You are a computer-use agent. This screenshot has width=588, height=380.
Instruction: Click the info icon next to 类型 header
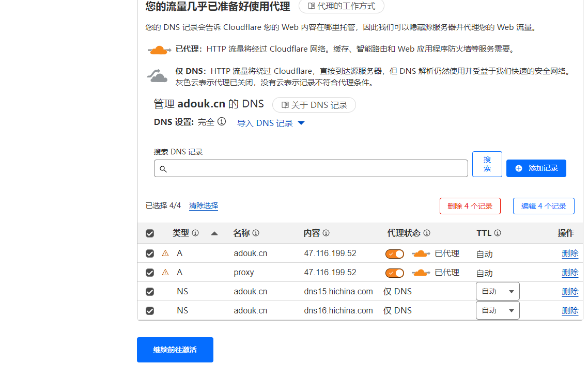(x=195, y=233)
